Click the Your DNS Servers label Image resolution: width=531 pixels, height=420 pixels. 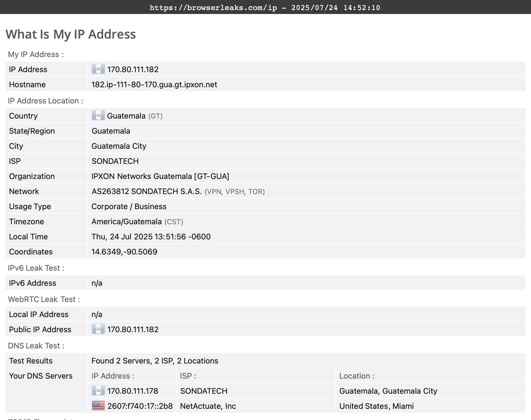pos(41,376)
